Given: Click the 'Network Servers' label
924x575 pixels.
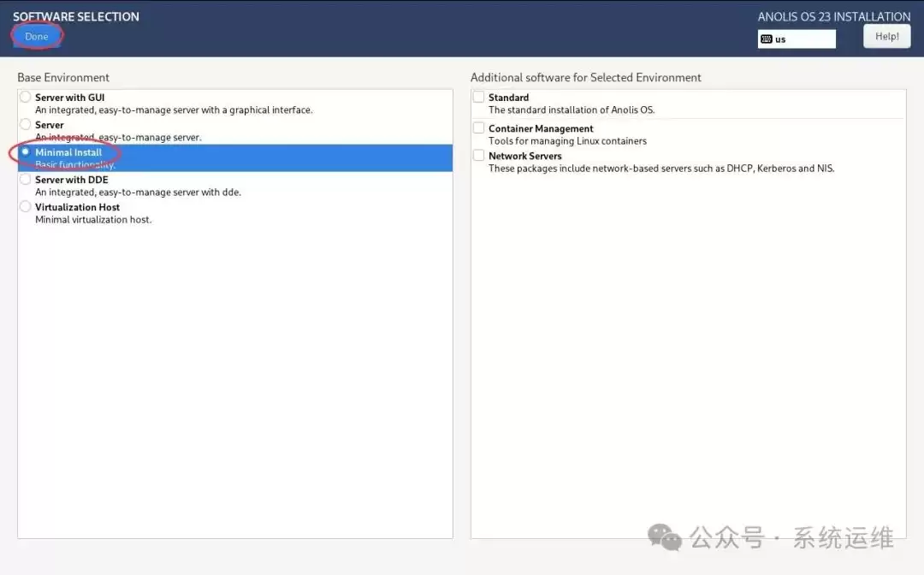Looking at the screenshot, I should click(x=525, y=156).
